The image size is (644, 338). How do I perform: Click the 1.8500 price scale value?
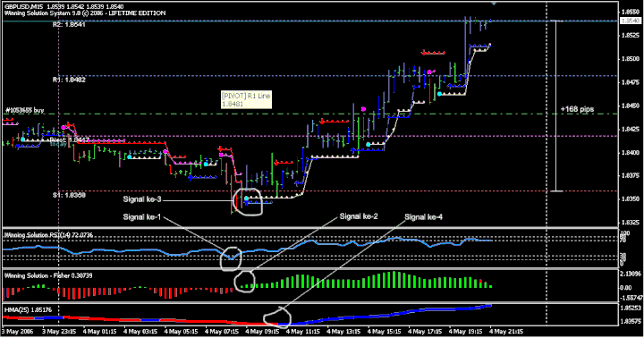(631, 59)
